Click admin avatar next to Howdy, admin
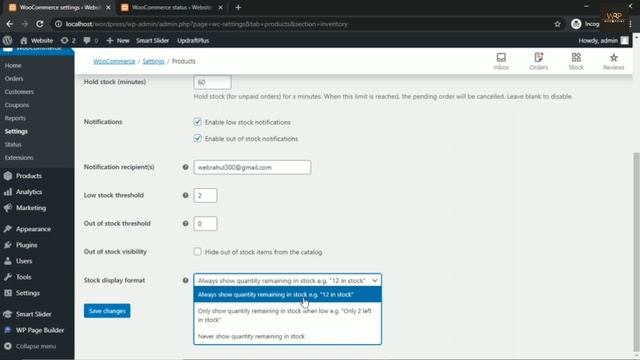640x360 pixels. (624, 40)
